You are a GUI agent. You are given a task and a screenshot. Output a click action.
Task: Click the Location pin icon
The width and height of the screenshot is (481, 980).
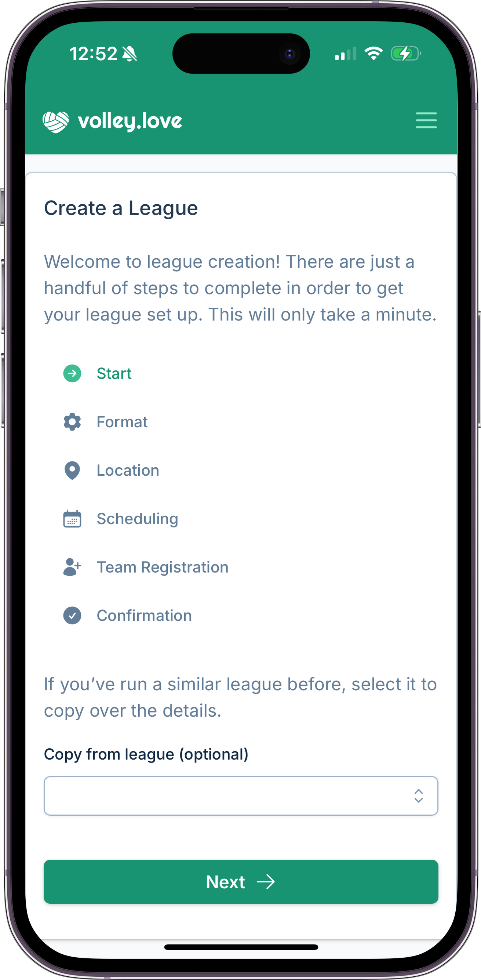(72, 471)
